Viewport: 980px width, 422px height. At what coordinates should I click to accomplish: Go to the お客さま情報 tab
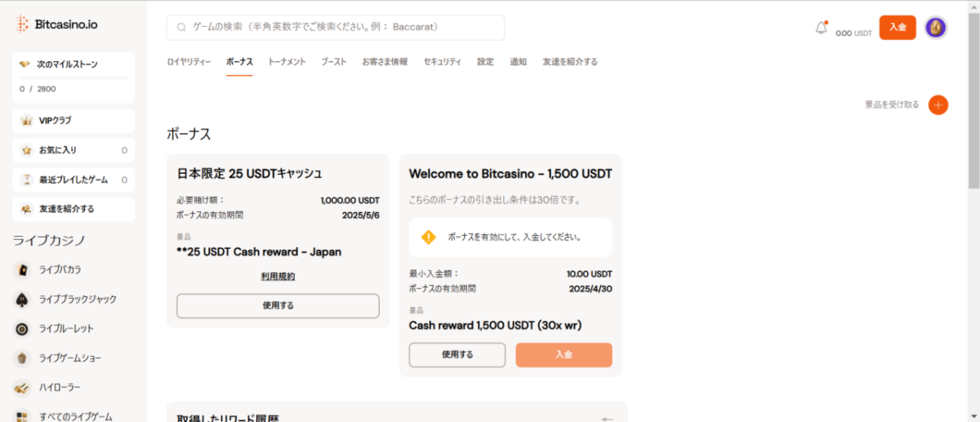(385, 62)
